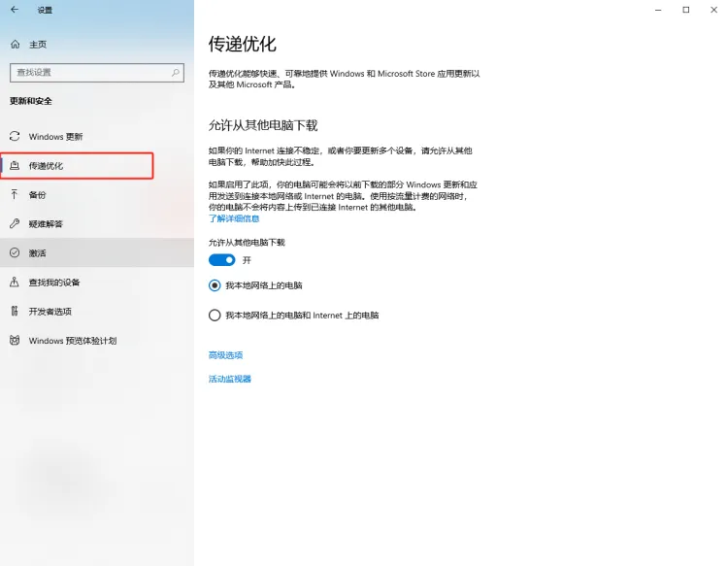Click the home icon beside 主页
Image resolution: width=728 pixels, height=566 pixels.
[x=15, y=44]
